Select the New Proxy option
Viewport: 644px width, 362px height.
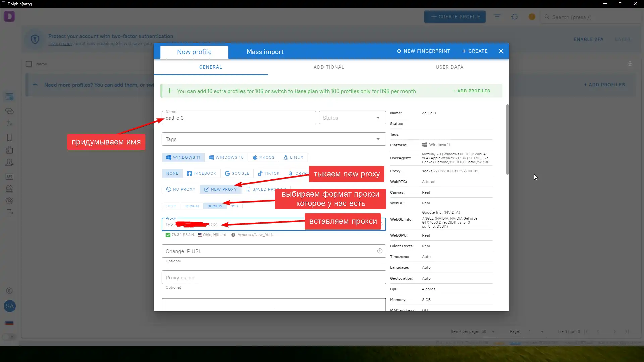pyautogui.click(x=220, y=189)
